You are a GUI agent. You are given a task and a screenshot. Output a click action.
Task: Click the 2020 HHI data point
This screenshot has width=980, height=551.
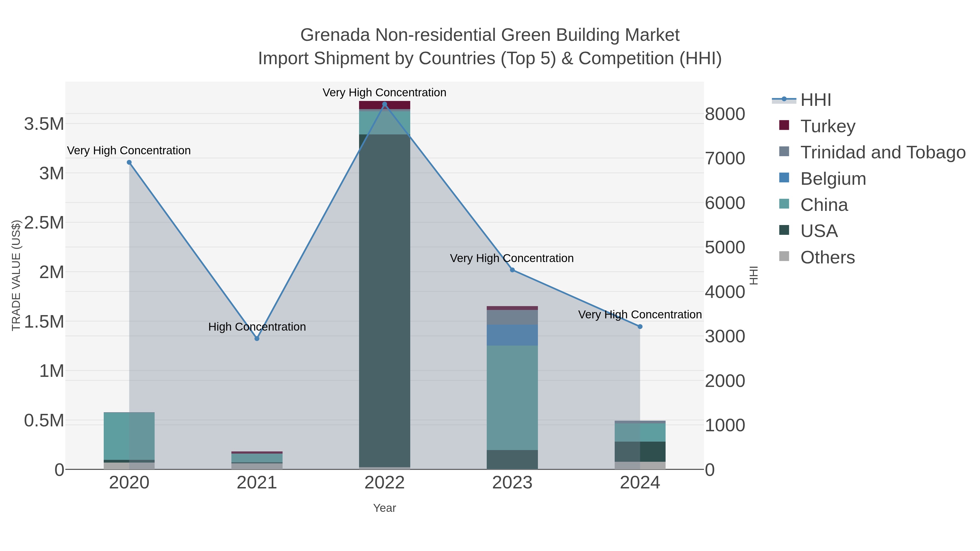pyautogui.click(x=129, y=162)
